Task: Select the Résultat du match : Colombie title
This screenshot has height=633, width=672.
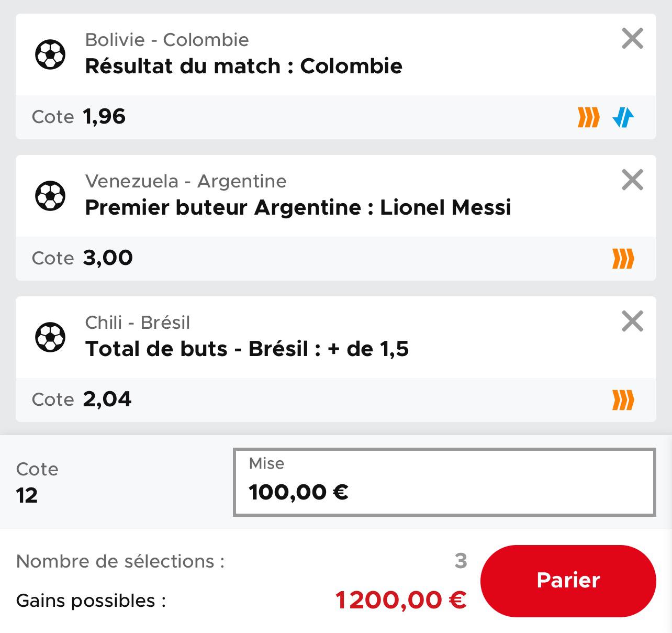Action: point(243,66)
